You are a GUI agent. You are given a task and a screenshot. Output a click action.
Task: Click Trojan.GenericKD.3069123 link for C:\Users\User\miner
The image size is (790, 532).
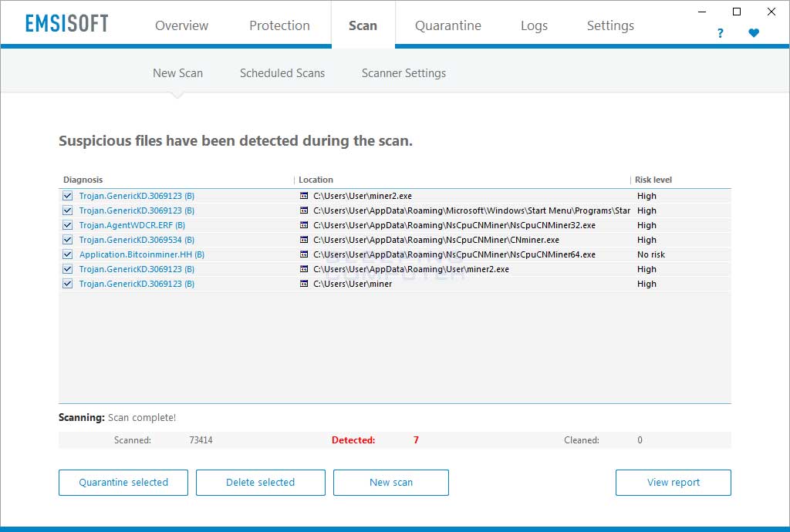[x=137, y=284]
